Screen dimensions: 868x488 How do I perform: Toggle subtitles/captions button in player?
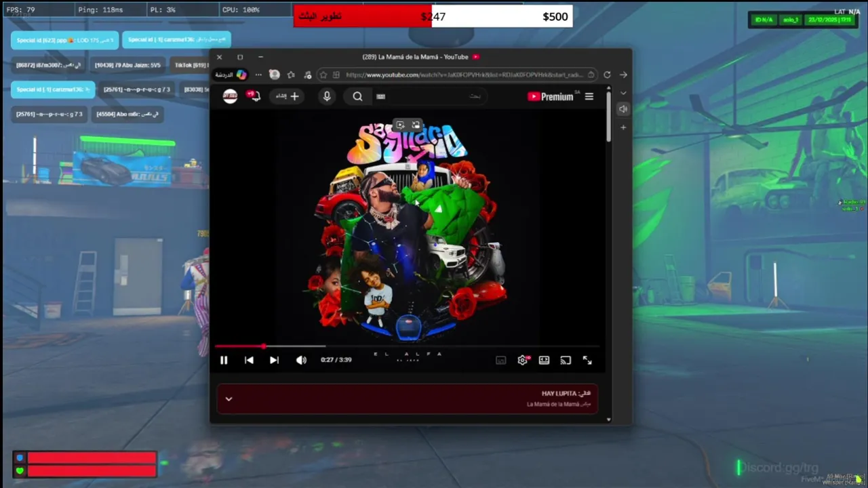[x=500, y=360]
